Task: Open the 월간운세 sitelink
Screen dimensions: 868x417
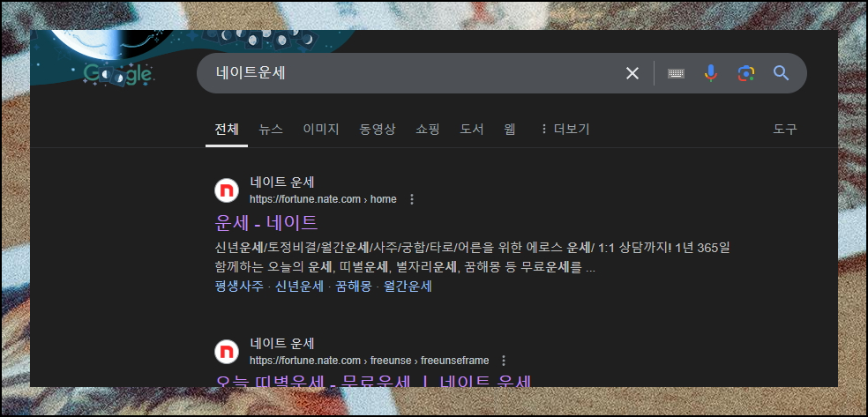Action: (408, 287)
